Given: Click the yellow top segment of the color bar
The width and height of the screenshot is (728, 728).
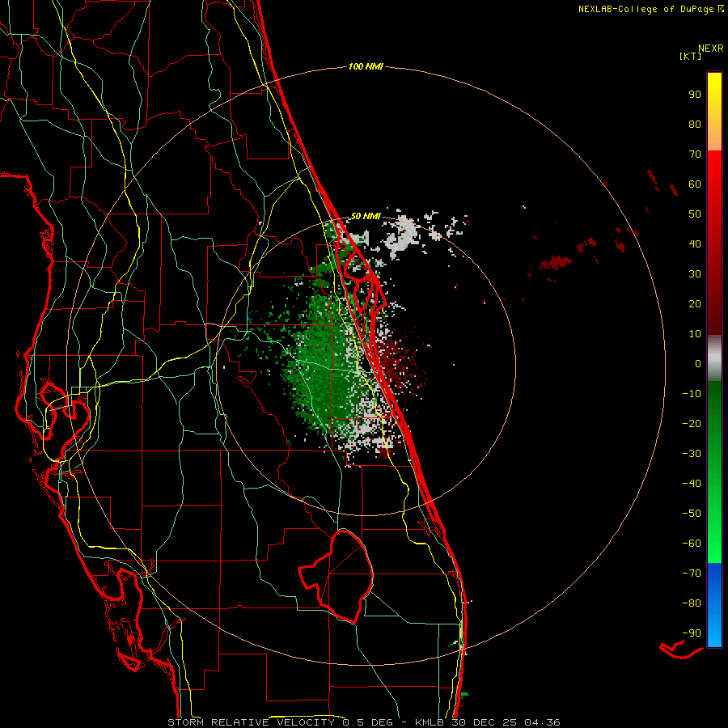Looking at the screenshot, I should point(714,112).
